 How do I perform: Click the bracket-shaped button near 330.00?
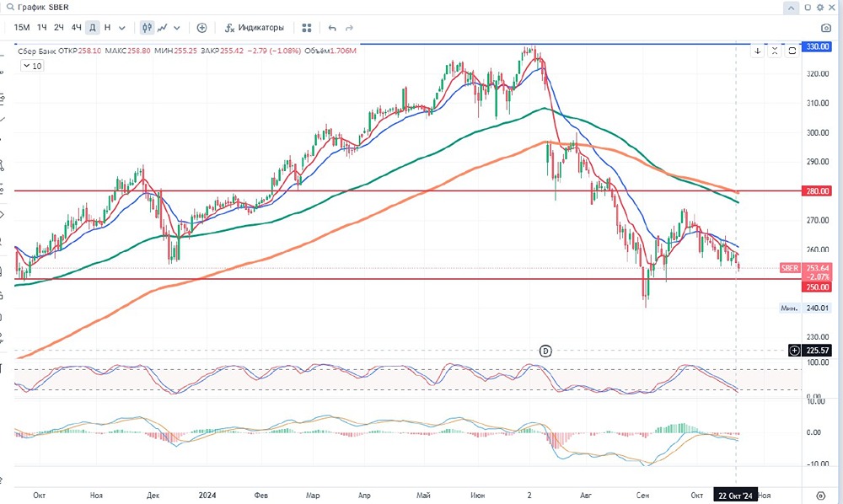[792, 51]
